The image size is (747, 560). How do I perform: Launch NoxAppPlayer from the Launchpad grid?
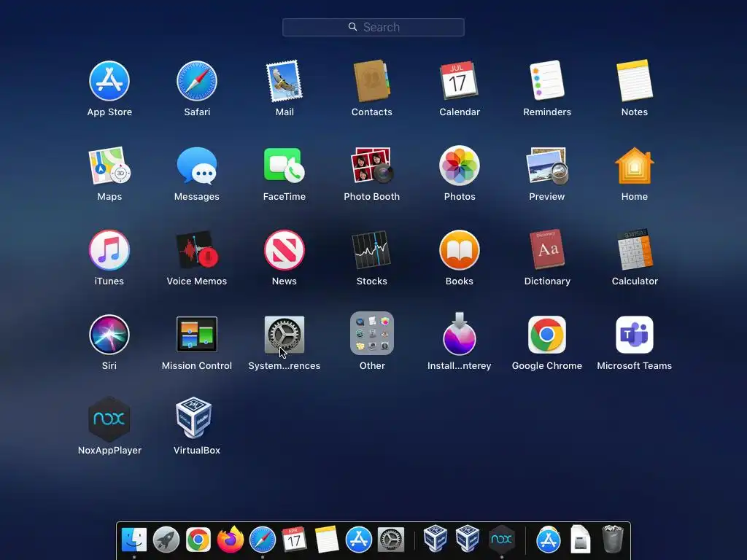(x=109, y=419)
